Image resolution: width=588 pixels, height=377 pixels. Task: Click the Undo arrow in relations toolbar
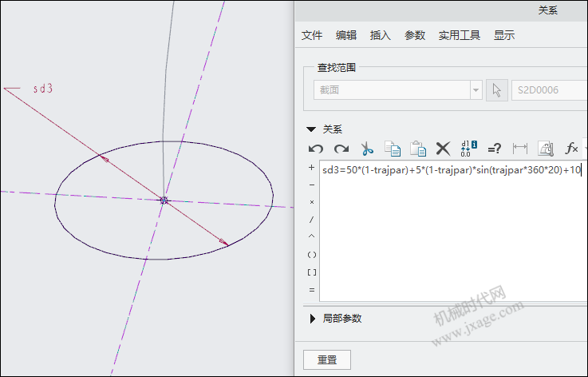click(x=316, y=149)
